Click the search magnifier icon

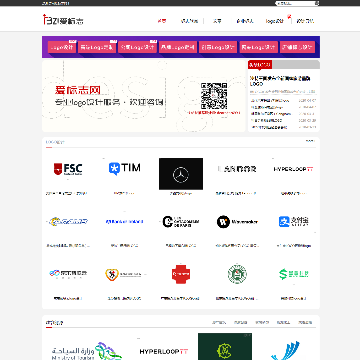[x=317, y=3]
